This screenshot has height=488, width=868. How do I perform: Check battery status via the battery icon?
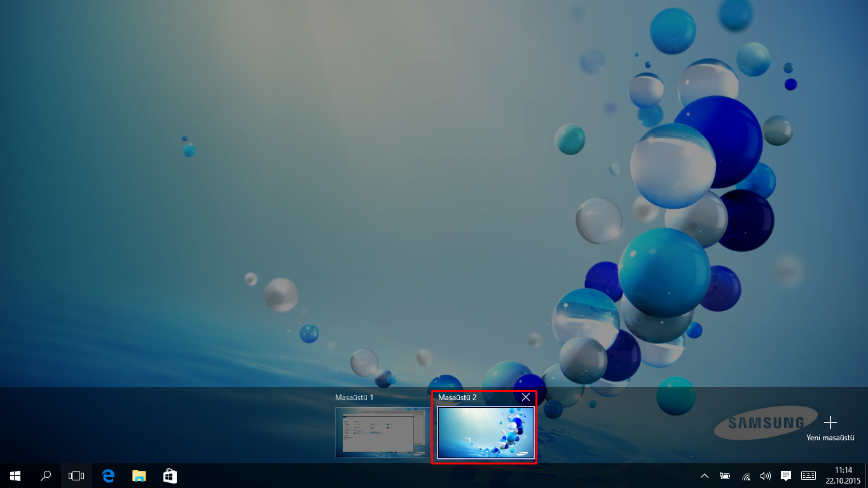tap(724, 475)
